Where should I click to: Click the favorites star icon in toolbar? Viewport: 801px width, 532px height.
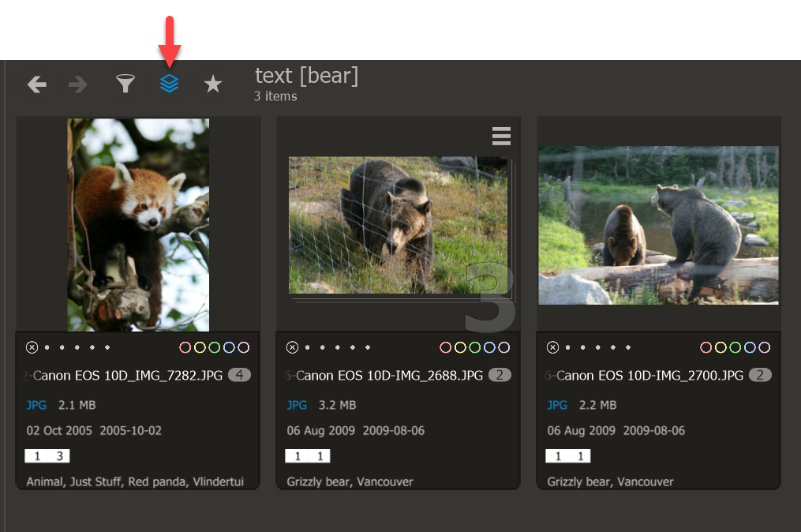point(213,84)
